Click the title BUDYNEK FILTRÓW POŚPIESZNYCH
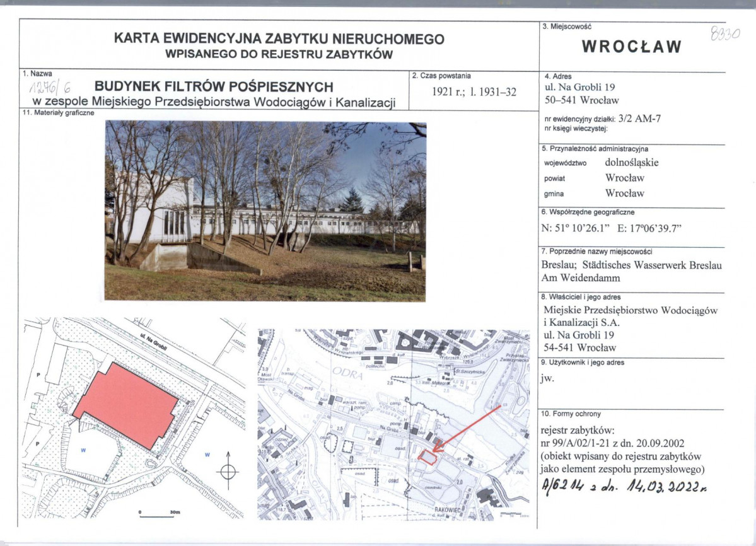Screen dimensions: 756x546 coord(214,87)
